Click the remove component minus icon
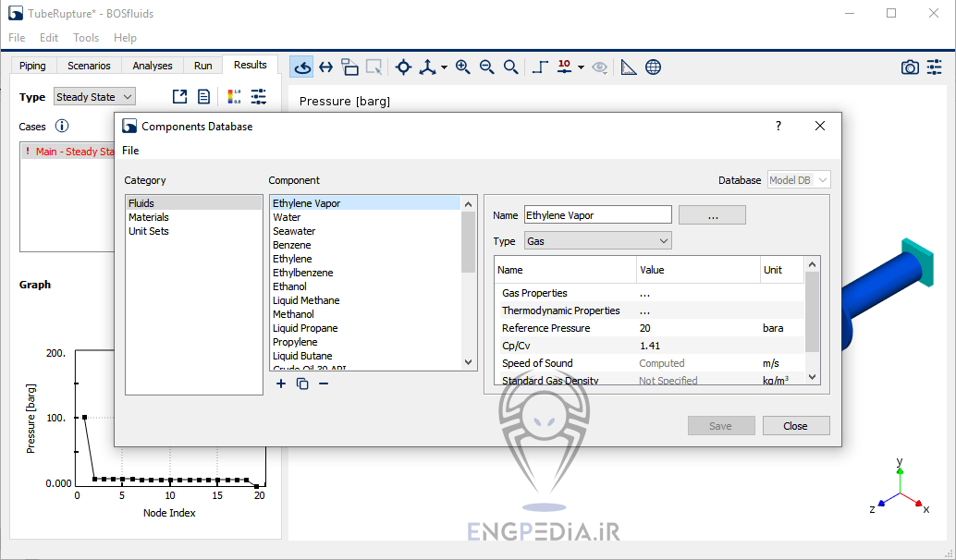The image size is (956, 560). 324,383
